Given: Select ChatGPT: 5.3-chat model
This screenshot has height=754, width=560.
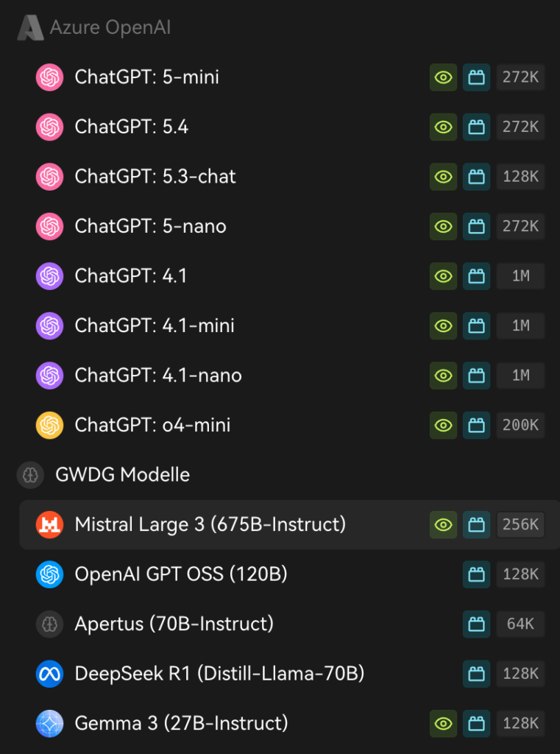Looking at the screenshot, I should tap(155, 177).
